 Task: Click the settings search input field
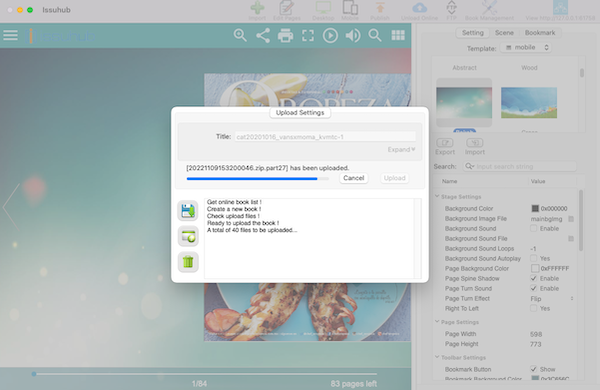tap(520, 166)
